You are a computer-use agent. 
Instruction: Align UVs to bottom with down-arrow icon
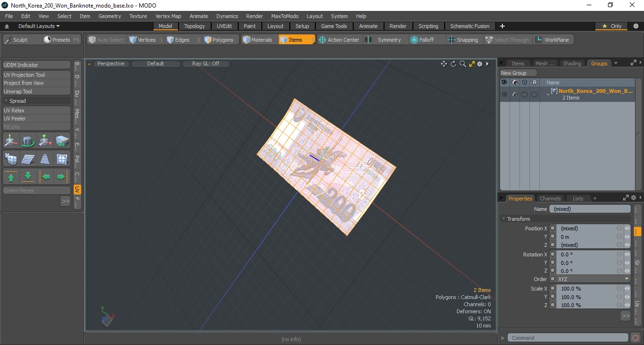tap(28, 177)
